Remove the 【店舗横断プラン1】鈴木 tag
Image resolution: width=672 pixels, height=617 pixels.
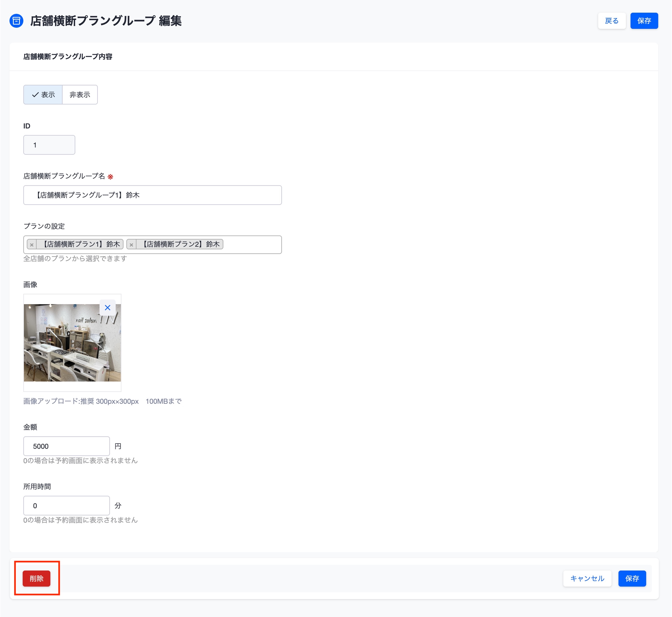32,244
